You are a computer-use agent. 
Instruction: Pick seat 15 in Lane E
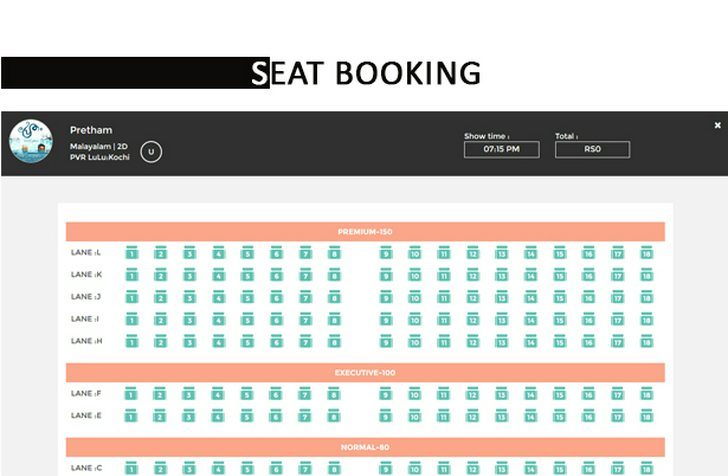(559, 416)
